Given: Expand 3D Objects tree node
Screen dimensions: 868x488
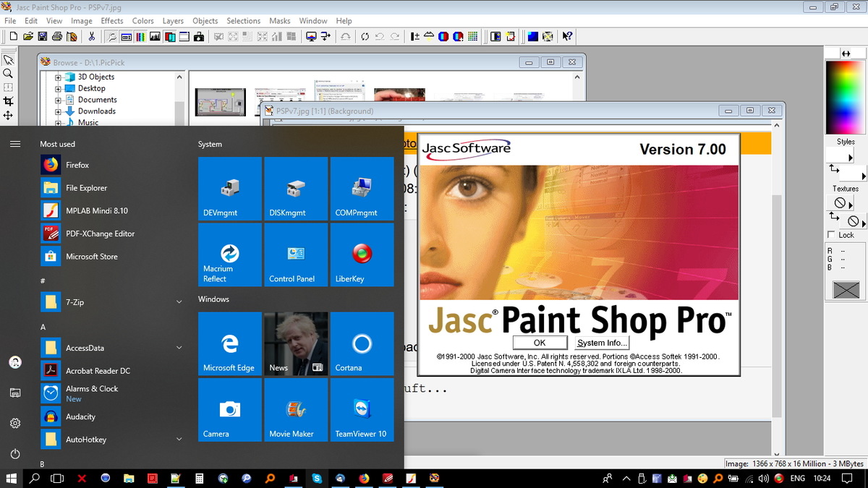Looking at the screenshot, I should pos(59,77).
